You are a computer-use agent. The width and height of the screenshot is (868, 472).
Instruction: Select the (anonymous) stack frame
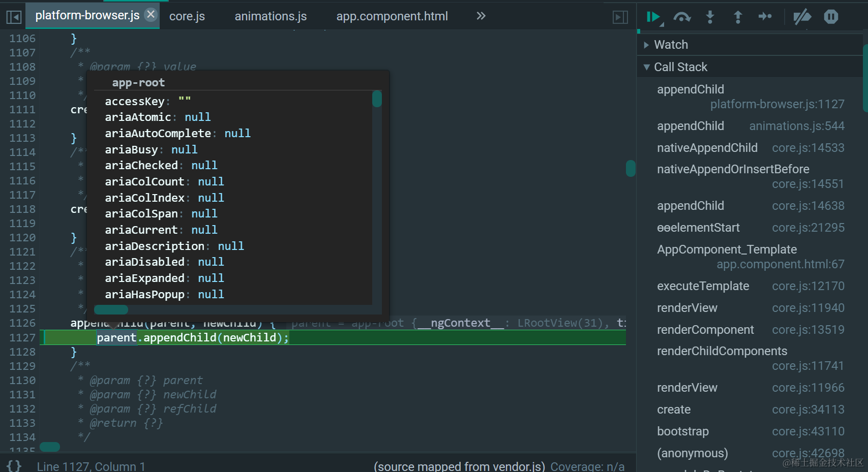(x=751, y=453)
